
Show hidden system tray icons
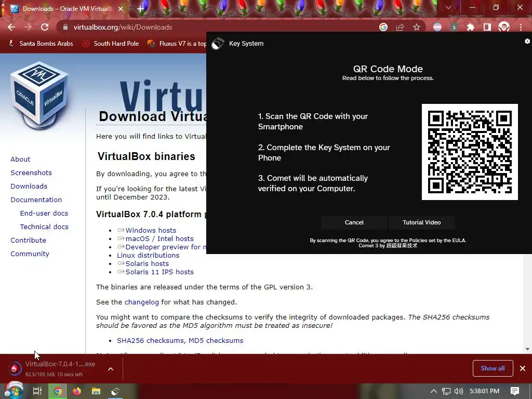pos(434,391)
